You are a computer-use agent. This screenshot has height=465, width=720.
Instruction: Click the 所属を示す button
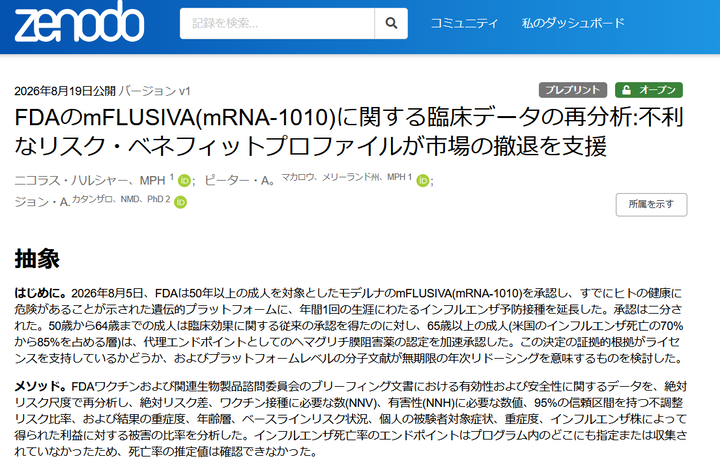[651, 204]
